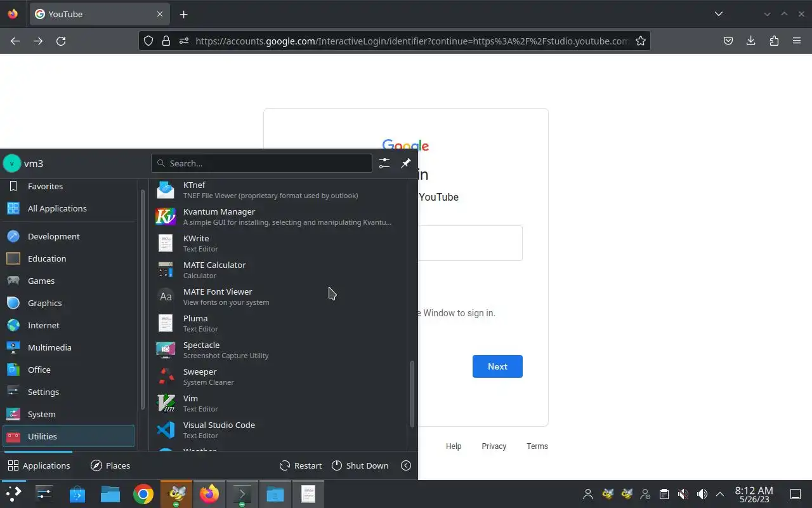Open Google Chrome from taskbar
This screenshot has height=508, width=812.
click(x=143, y=494)
